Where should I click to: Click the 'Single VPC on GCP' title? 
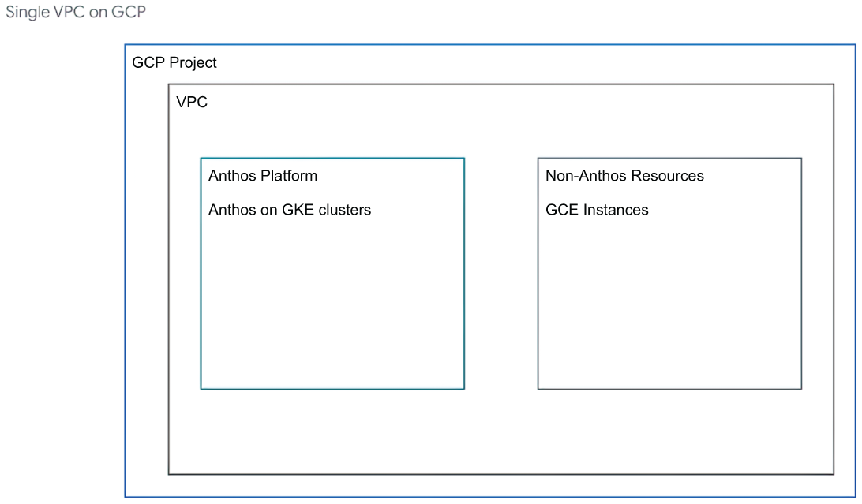[76, 12]
